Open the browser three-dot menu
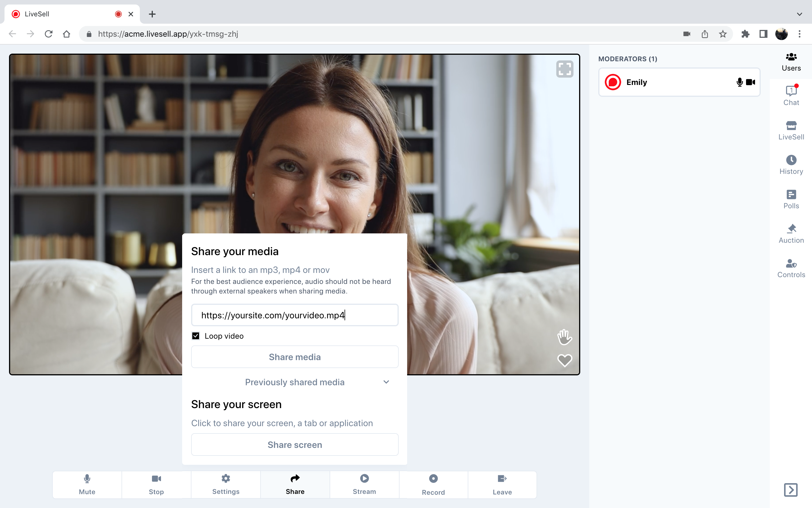The height and width of the screenshot is (508, 812). (800, 34)
